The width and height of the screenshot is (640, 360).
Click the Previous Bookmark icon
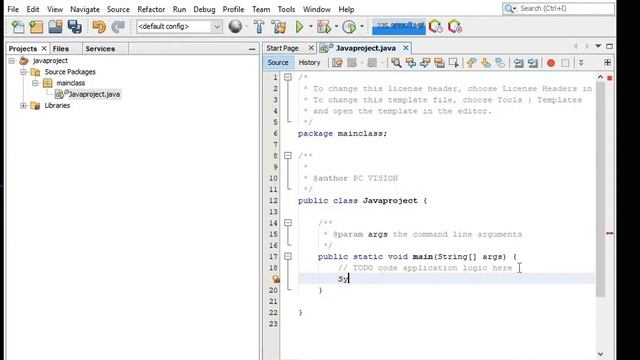tap(471, 62)
